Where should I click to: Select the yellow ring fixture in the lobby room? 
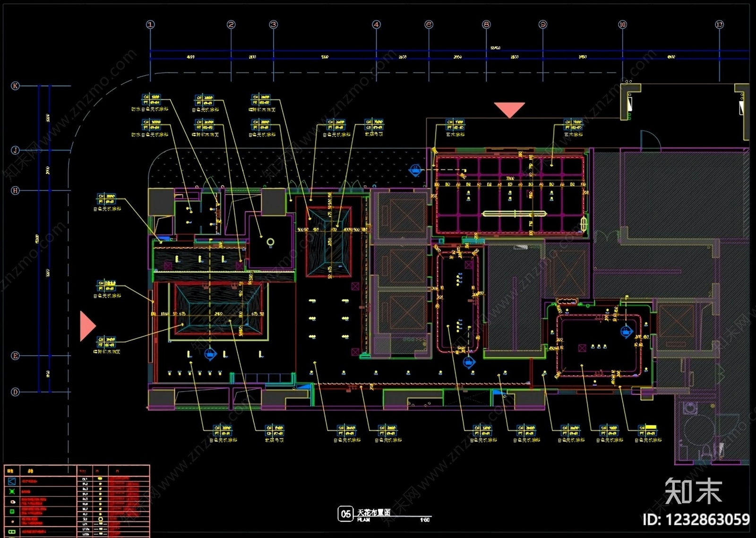click(x=270, y=242)
